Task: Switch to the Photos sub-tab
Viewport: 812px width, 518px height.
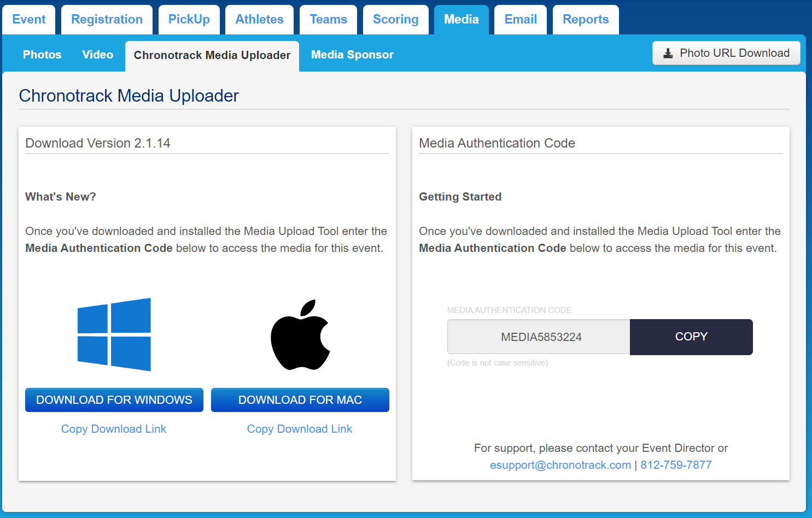Action: (x=42, y=55)
